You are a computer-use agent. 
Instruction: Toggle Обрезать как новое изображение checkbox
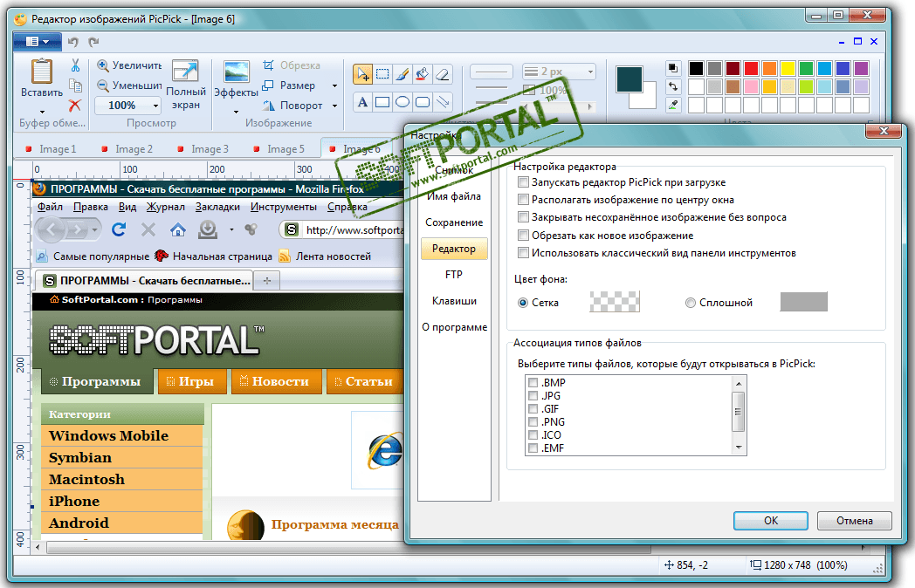tap(524, 235)
